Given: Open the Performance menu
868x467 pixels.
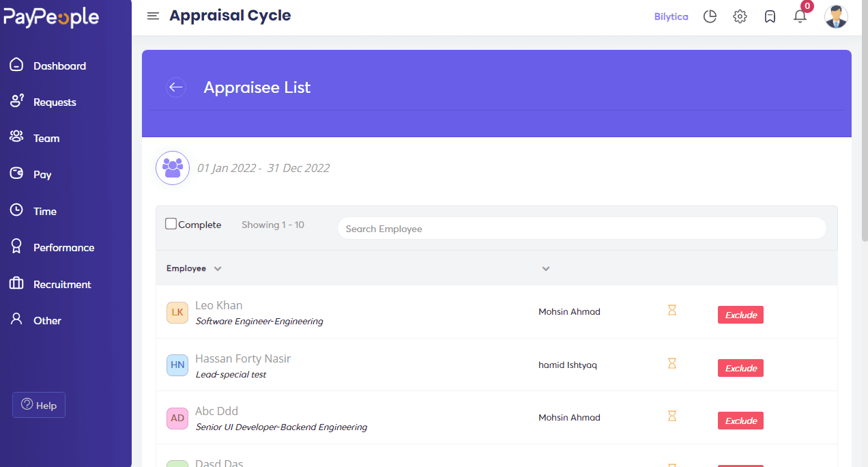Looking at the screenshot, I should click(x=66, y=247).
